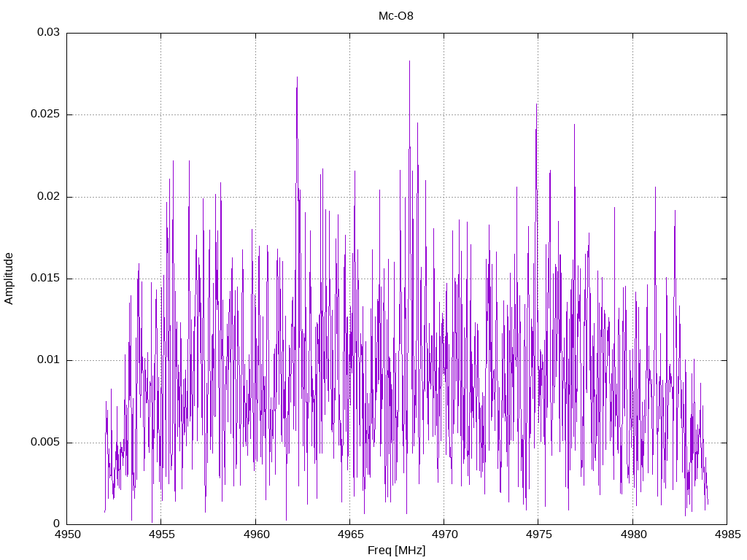Click the y-axis tick label 0.025
This screenshot has height=560, width=747.
tap(45, 114)
